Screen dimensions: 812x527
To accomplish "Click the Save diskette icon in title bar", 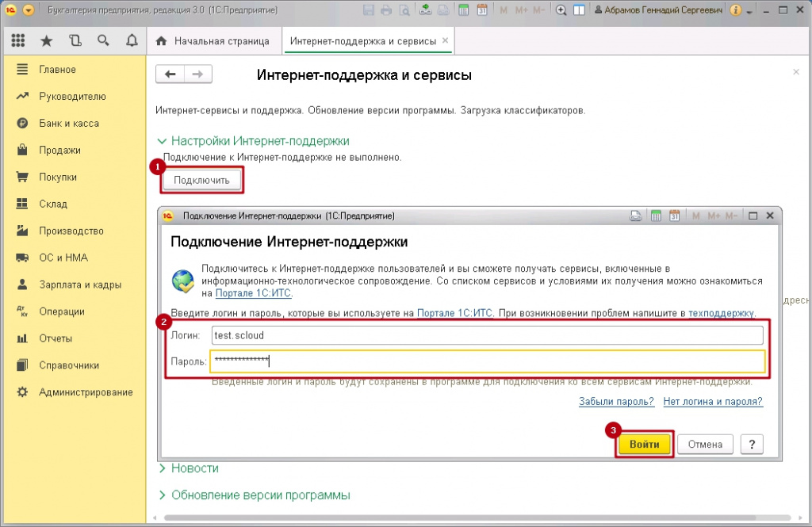I will point(368,10).
